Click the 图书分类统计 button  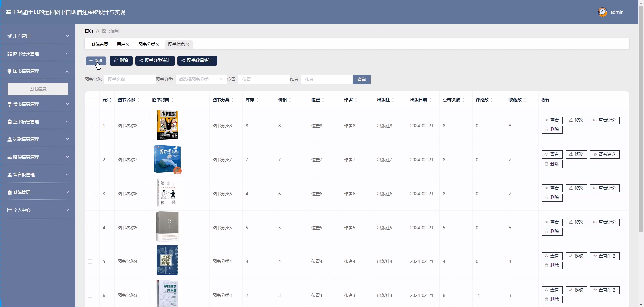click(x=155, y=61)
